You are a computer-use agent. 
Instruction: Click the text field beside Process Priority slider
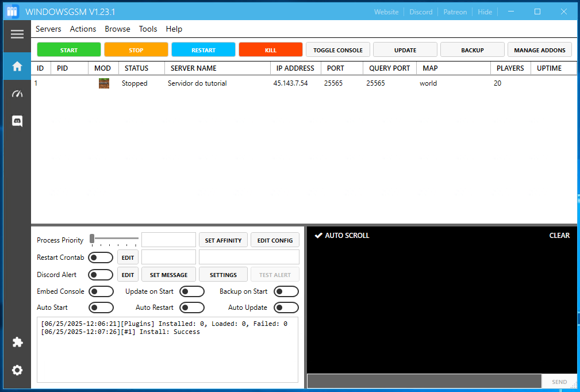[x=168, y=240]
